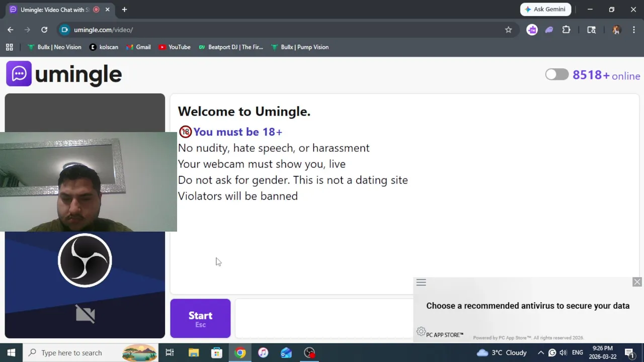Open Gmail bookmark
The image size is (644, 362).
138,47
